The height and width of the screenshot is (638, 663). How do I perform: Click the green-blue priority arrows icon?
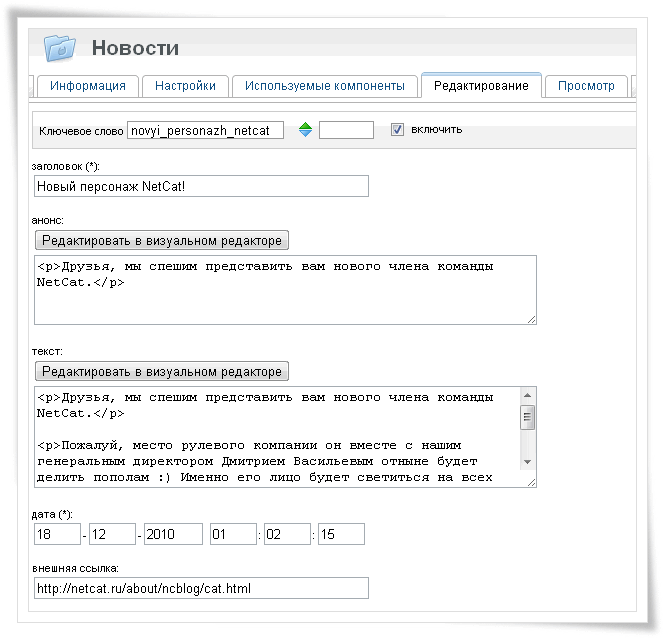305,129
